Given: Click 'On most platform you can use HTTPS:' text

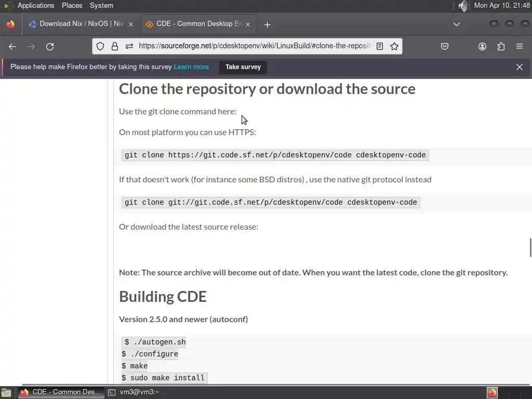Looking at the screenshot, I should [x=187, y=132].
